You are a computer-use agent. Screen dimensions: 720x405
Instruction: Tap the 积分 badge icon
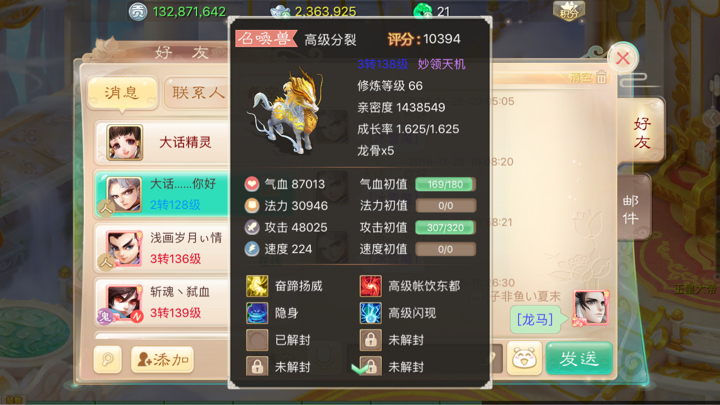tap(568, 11)
